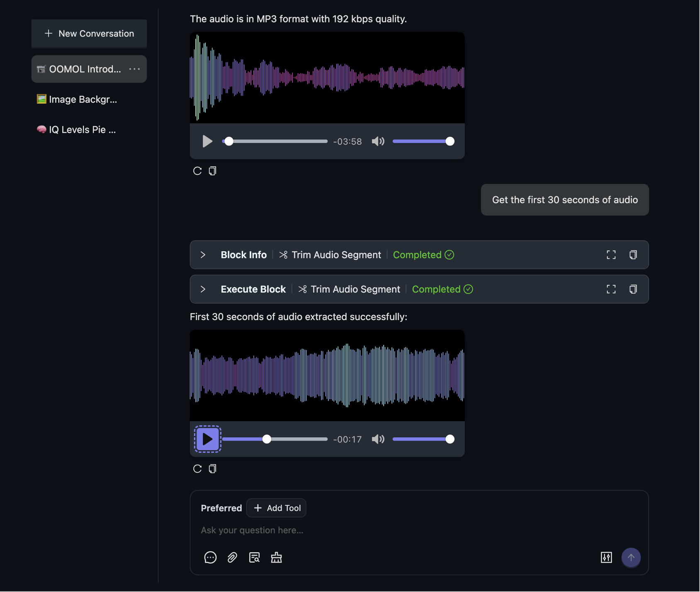Expand the Block Info row
Screen dimensions: 700x592
[x=203, y=255]
